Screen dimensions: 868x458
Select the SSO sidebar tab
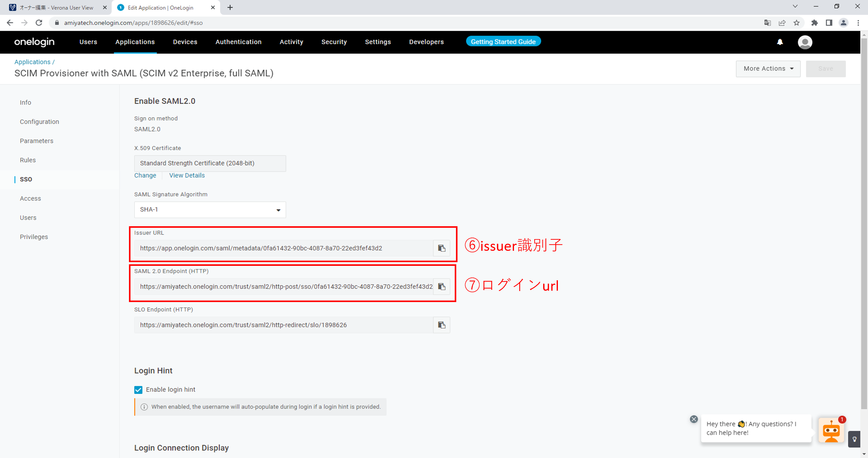pos(26,179)
